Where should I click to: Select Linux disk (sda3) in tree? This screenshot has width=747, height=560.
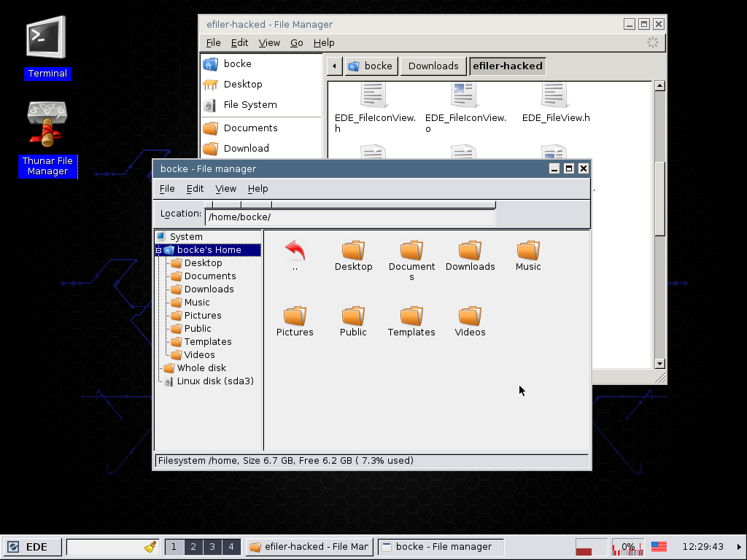214,381
